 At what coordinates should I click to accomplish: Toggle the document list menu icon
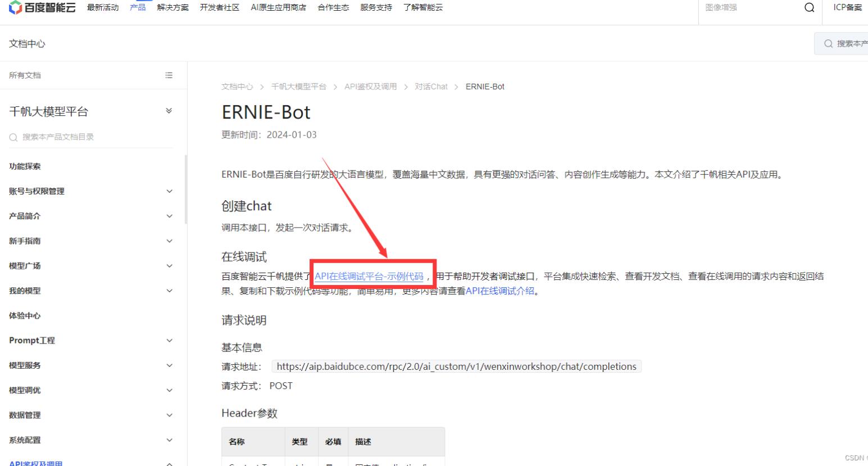pyautogui.click(x=169, y=75)
